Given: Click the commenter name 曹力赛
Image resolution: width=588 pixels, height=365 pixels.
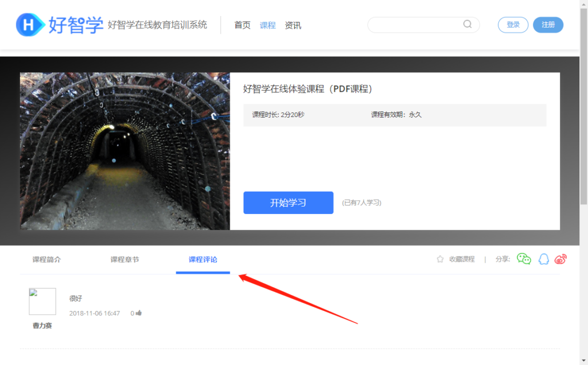Looking at the screenshot, I should pos(42,325).
